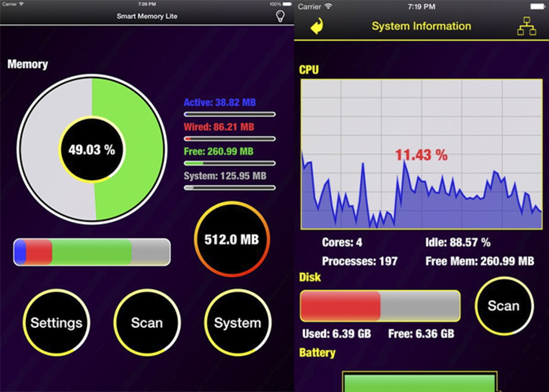Select the 'System: 125.95 MB' label
549x392 pixels.
click(225, 176)
